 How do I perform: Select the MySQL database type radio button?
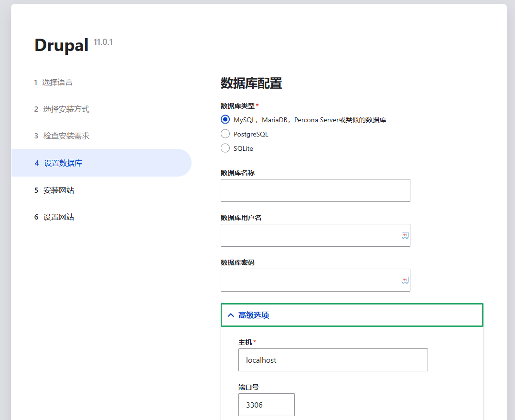click(225, 119)
